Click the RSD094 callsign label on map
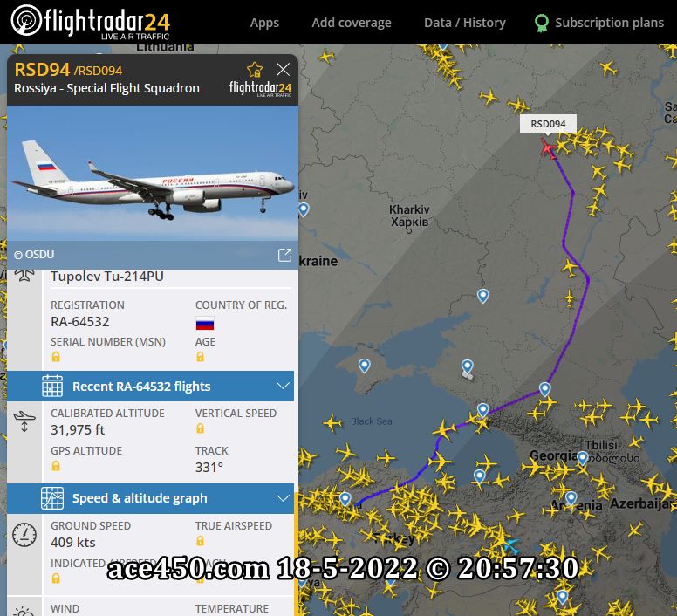 (x=548, y=124)
